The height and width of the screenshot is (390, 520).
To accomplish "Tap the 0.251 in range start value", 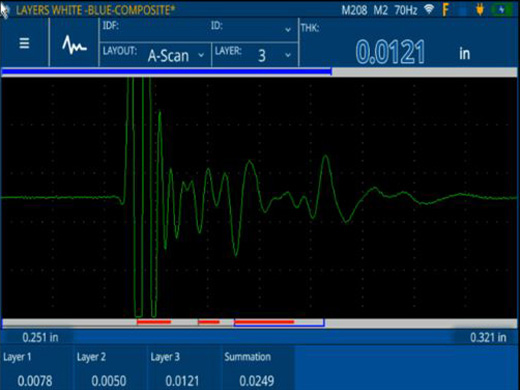I will point(40,337).
